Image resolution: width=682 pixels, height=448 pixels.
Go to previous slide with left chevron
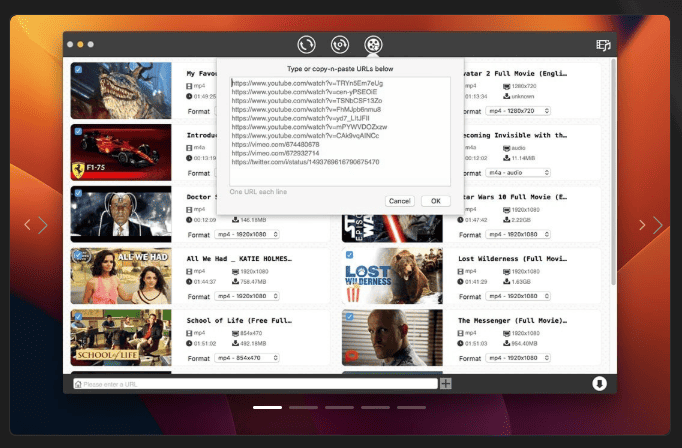[x=27, y=225]
